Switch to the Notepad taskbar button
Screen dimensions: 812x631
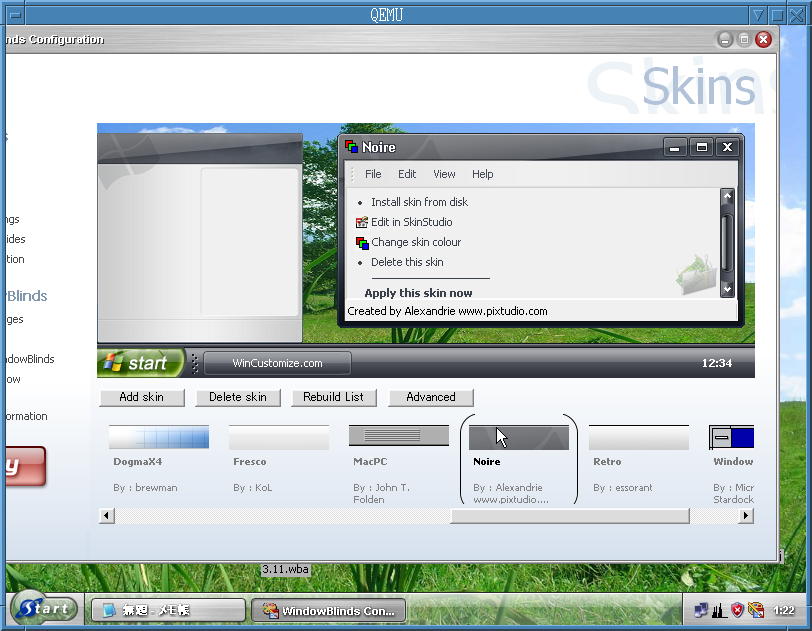(x=168, y=610)
